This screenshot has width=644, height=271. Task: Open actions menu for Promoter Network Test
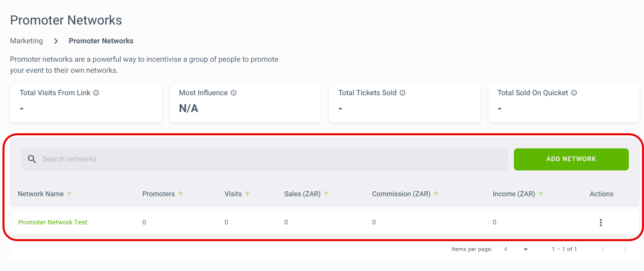[601, 222]
